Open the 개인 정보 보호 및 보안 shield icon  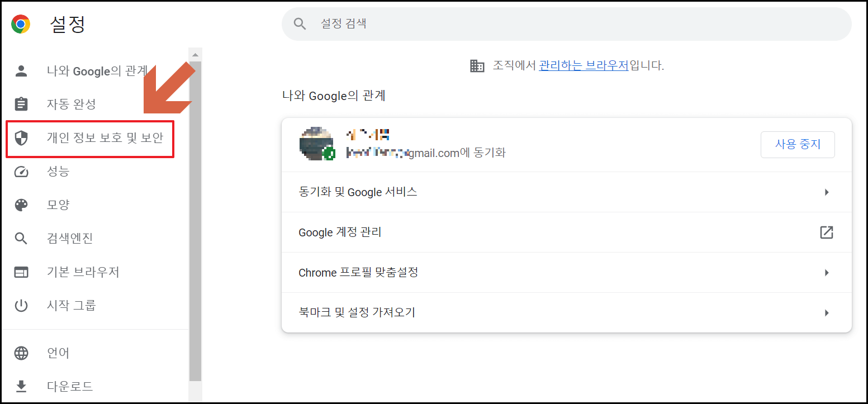(x=22, y=138)
